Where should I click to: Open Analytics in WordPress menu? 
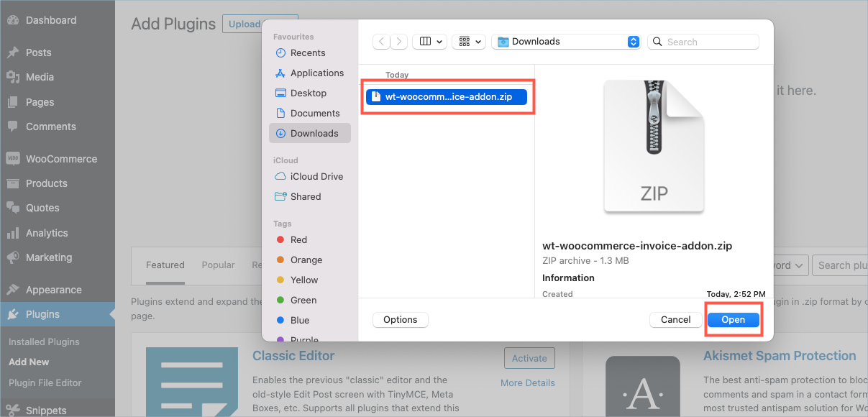[58, 233]
